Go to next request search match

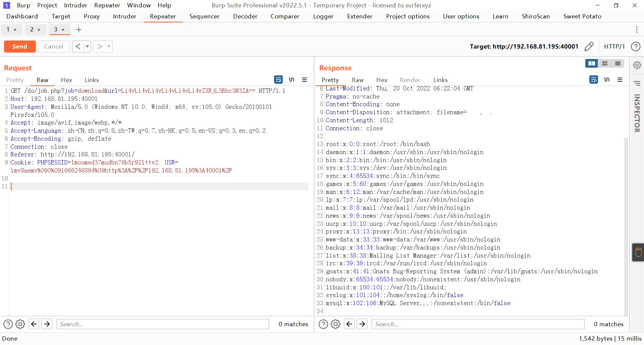[47, 324]
